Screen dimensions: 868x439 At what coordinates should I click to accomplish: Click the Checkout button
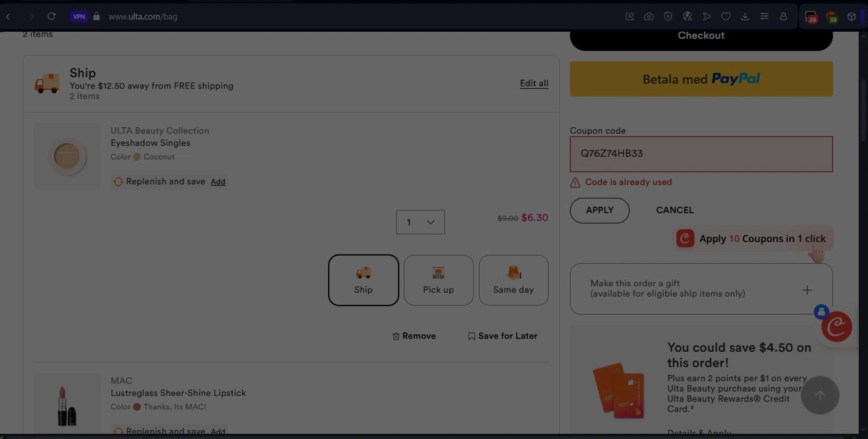point(701,37)
